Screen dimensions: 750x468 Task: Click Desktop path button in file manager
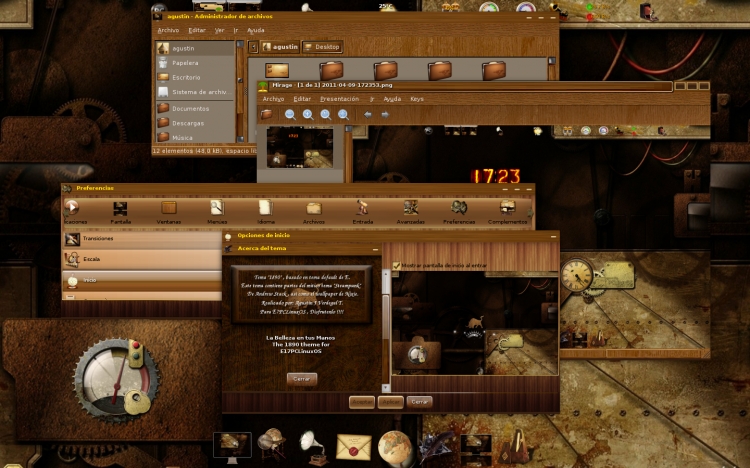point(323,47)
